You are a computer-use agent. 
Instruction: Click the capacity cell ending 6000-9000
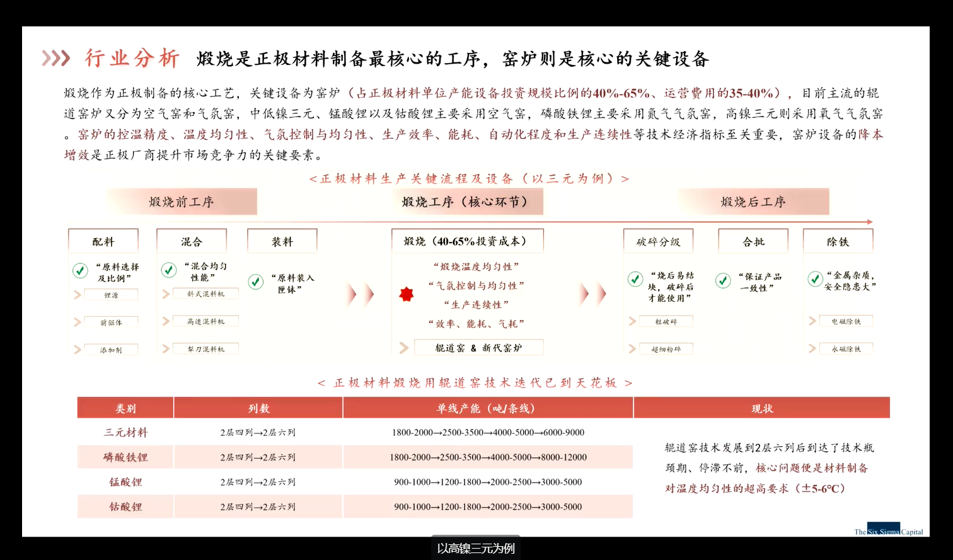click(488, 432)
